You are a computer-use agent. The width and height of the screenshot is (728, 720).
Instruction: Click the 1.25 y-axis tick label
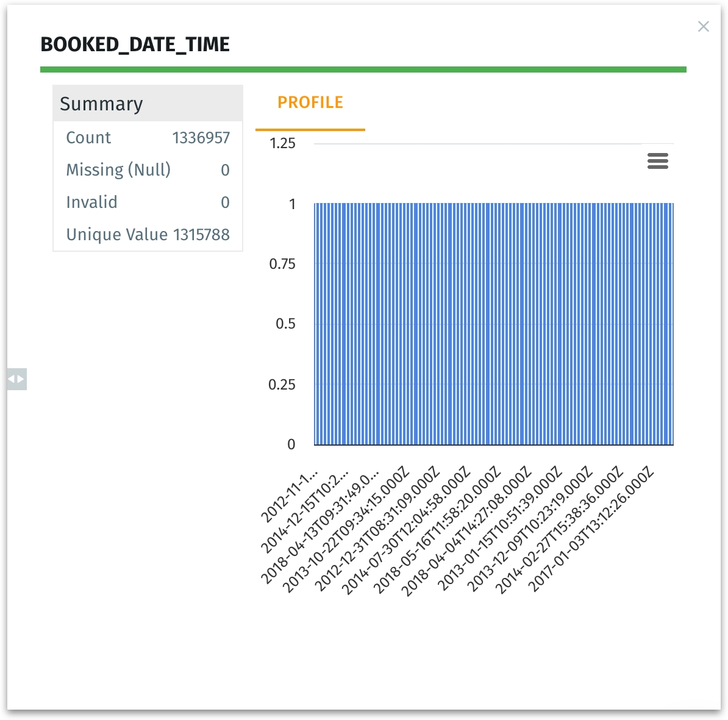tap(282, 144)
